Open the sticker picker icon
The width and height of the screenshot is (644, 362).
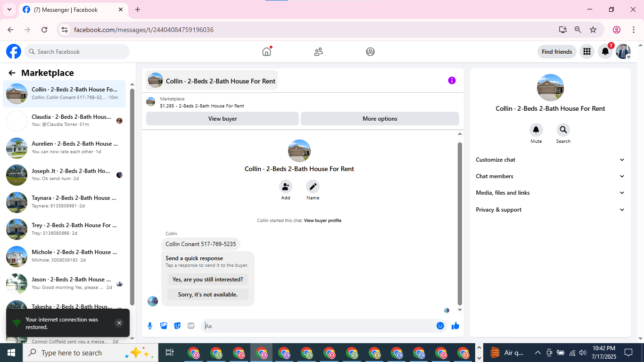177,326
